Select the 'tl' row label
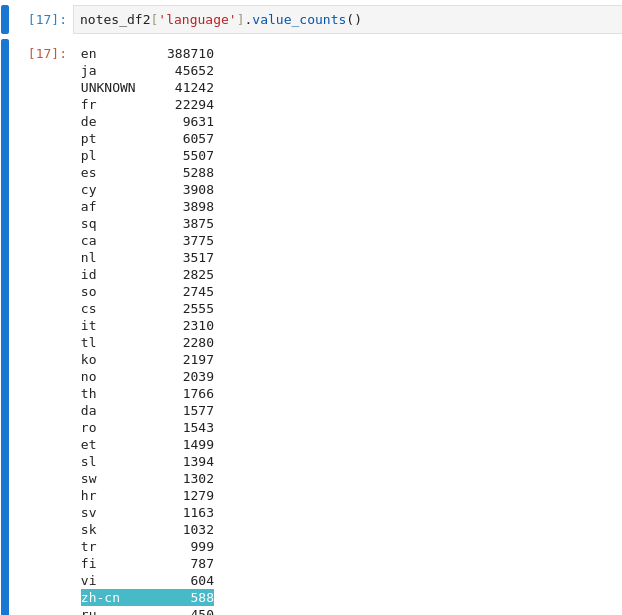Image resolution: width=622 pixels, height=615 pixels. coord(88,343)
